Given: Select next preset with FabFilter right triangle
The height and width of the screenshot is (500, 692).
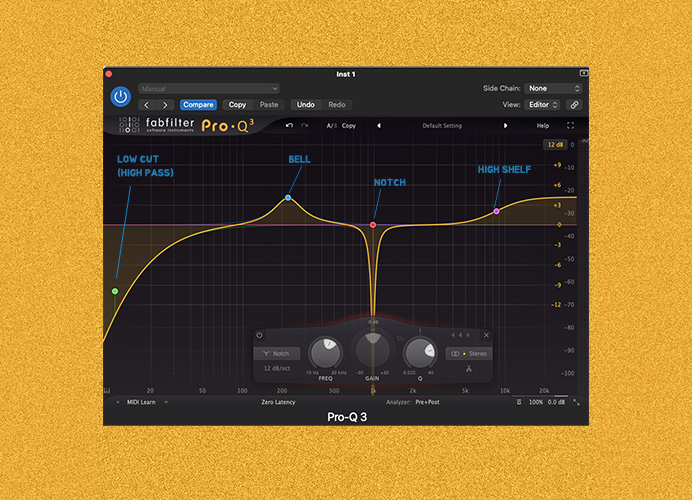Looking at the screenshot, I should click(505, 126).
